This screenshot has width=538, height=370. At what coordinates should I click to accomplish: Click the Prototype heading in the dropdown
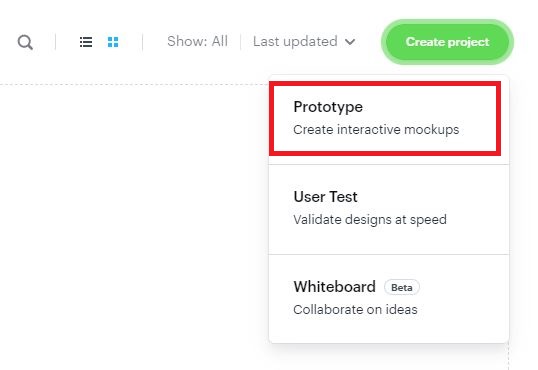click(x=328, y=107)
